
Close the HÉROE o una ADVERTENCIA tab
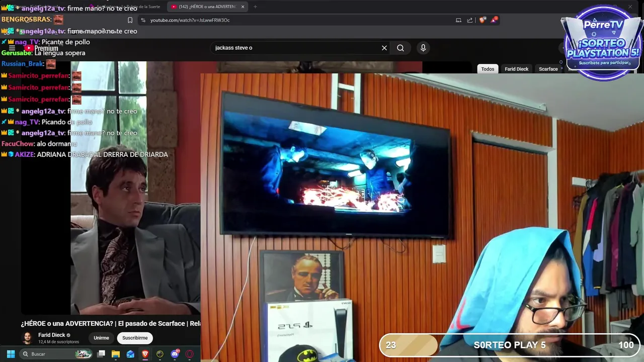click(x=243, y=7)
